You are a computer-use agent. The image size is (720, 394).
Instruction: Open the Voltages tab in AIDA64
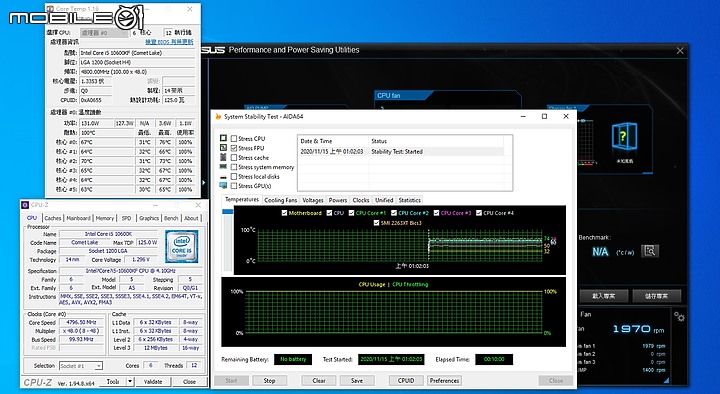[x=313, y=200]
